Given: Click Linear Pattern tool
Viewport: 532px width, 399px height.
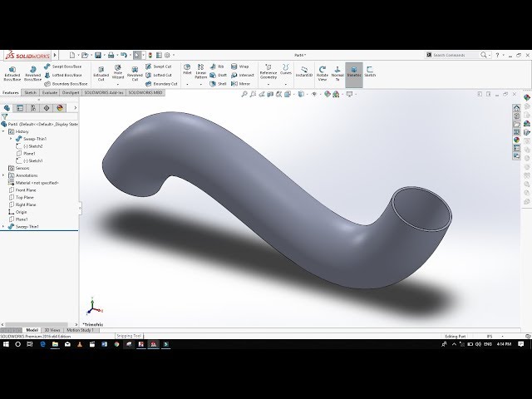Looking at the screenshot, I should click(201, 71).
